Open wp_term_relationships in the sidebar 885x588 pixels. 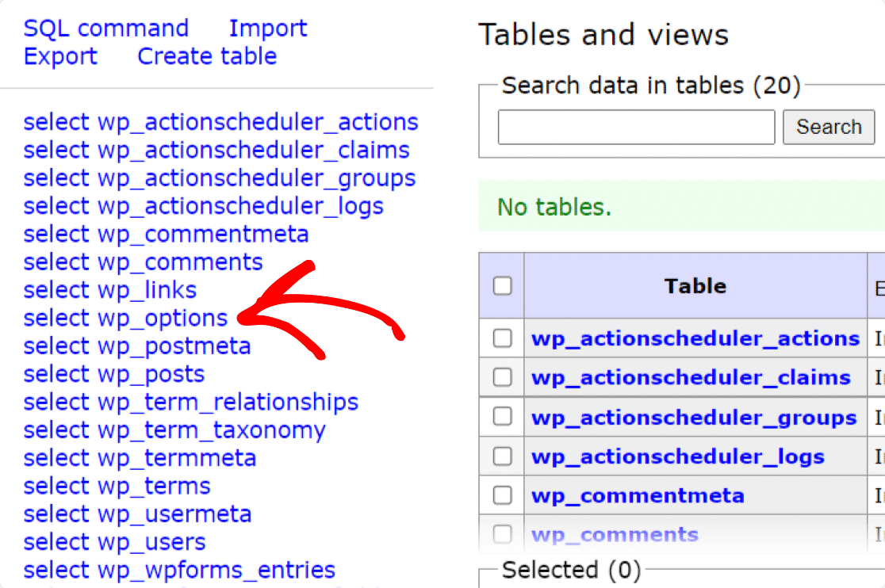point(228,403)
